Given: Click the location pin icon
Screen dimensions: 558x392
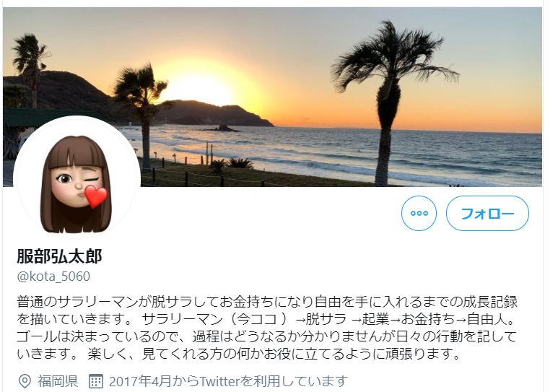Looking at the screenshot, I should pyautogui.click(x=25, y=381).
